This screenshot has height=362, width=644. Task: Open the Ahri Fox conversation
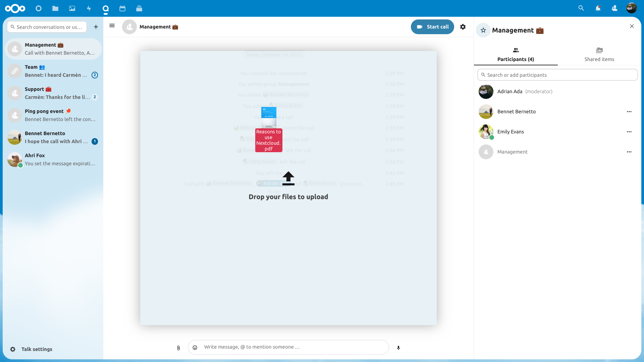pos(53,160)
